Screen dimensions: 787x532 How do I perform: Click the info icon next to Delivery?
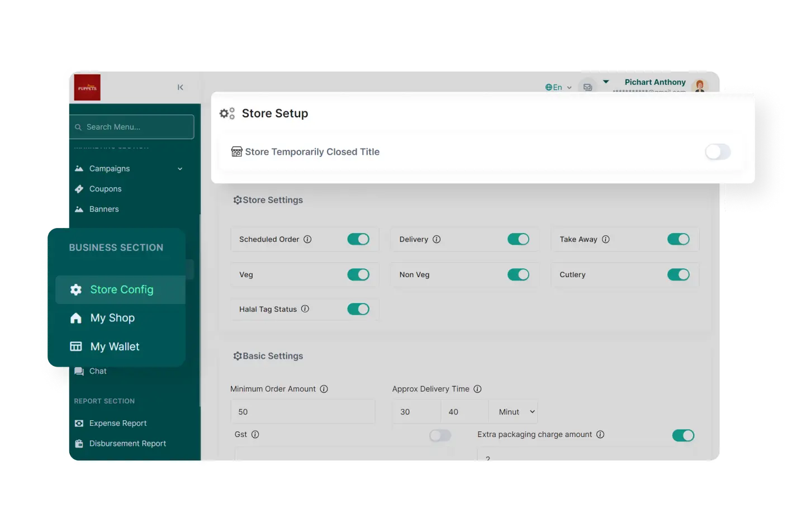tap(437, 239)
